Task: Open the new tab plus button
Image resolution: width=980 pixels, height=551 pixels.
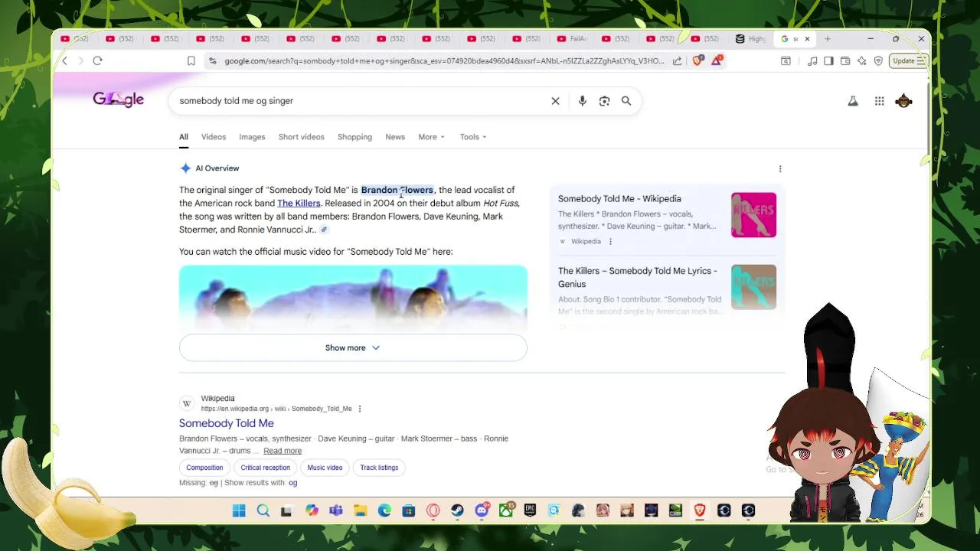Action: coord(827,38)
